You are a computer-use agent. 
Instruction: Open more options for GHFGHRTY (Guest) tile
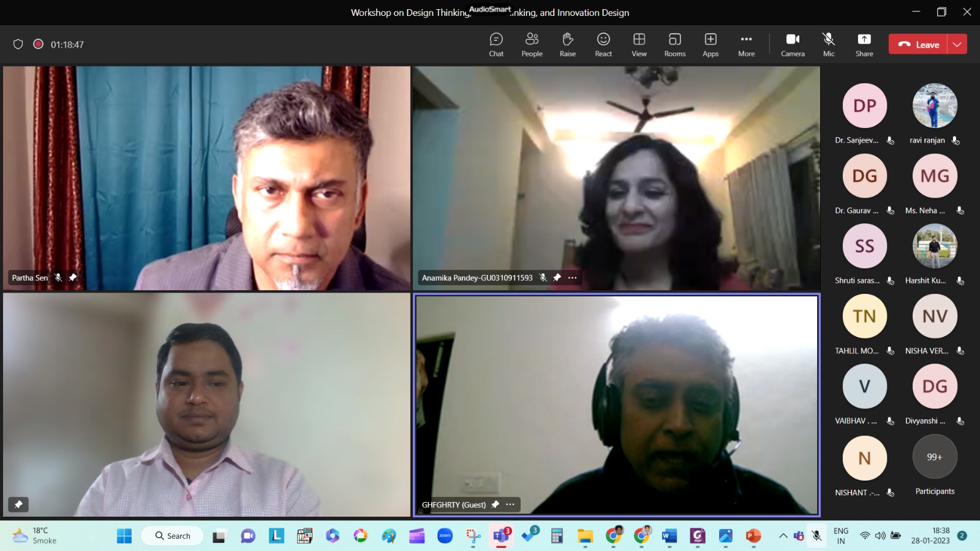coord(510,504)
